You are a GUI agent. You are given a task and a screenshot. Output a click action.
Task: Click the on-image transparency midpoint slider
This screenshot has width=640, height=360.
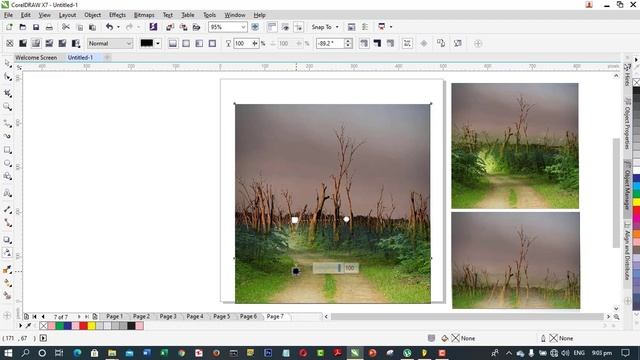click(x=339, y=268)
